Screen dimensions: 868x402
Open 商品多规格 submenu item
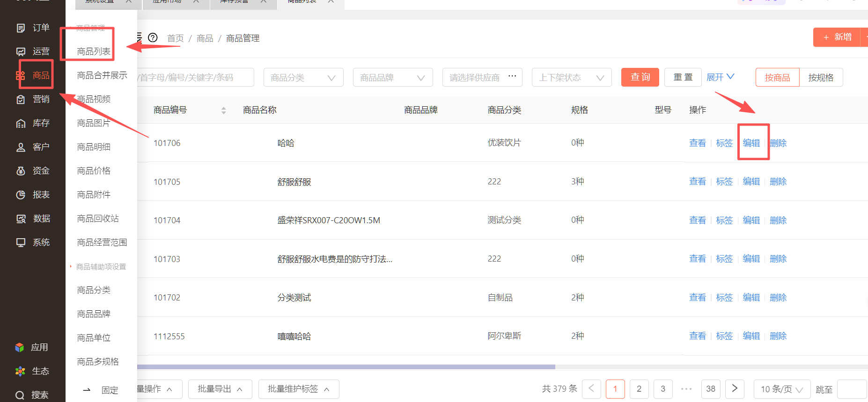pos(98,362)
